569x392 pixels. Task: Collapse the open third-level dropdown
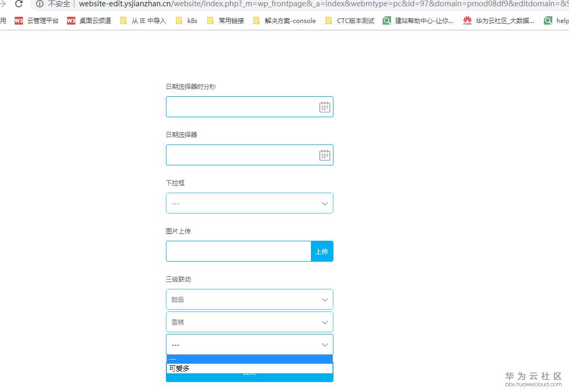(249, 344)
